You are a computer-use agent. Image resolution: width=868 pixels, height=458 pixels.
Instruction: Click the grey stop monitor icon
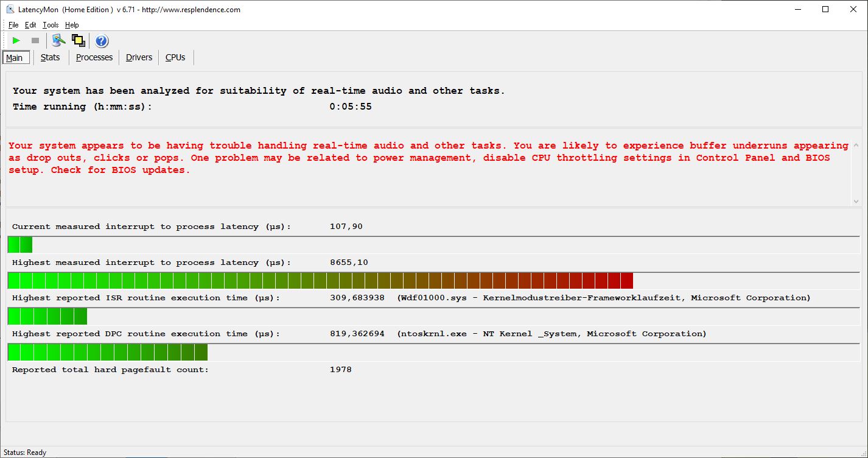pyautogui.click(x=35, y=41)
